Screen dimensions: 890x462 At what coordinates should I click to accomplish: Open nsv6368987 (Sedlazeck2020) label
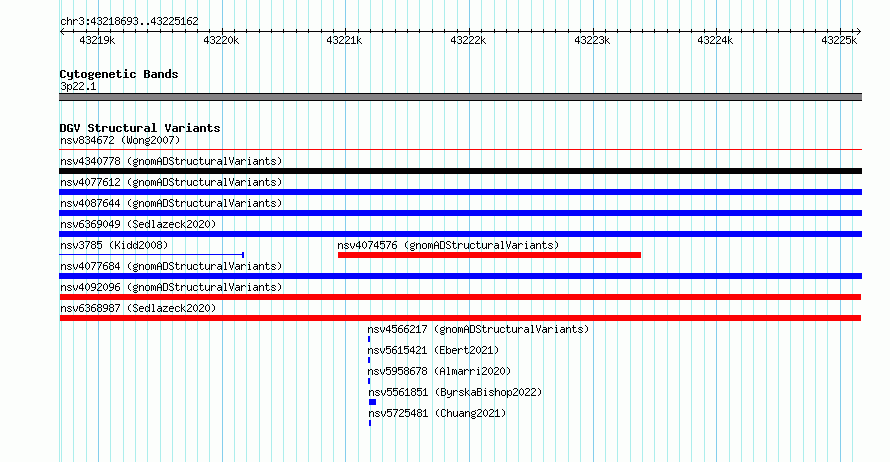[x=138, y=308]
